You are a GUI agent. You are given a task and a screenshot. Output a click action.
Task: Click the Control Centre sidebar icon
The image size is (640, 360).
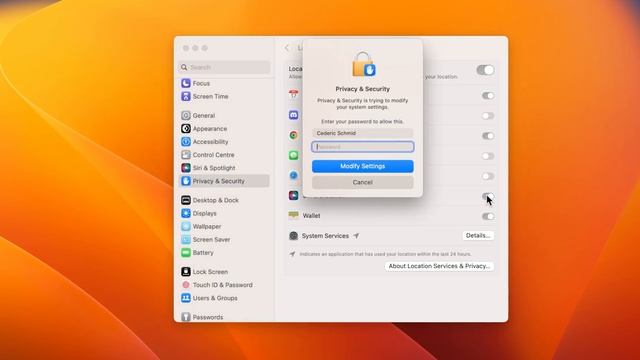(186, 155)
